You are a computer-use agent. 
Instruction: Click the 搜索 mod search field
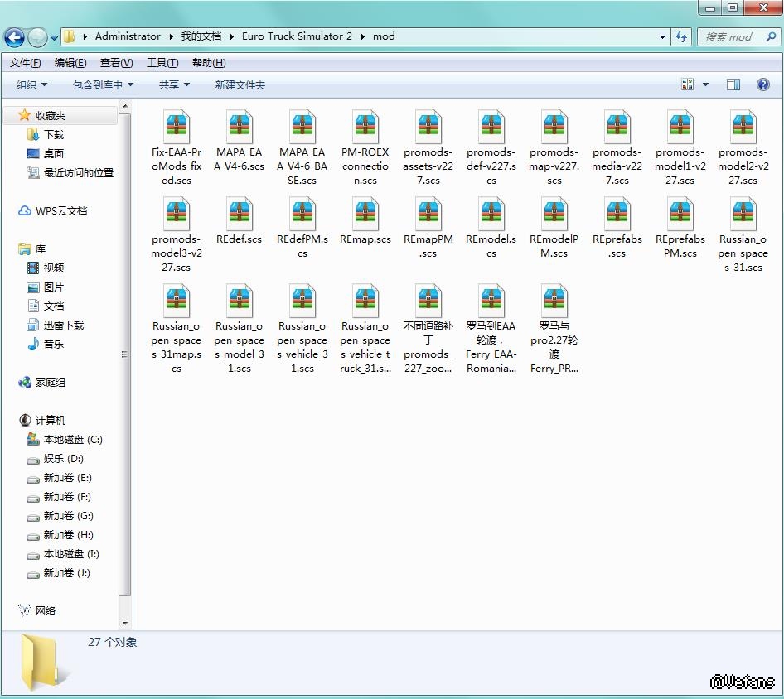point(728,36)
